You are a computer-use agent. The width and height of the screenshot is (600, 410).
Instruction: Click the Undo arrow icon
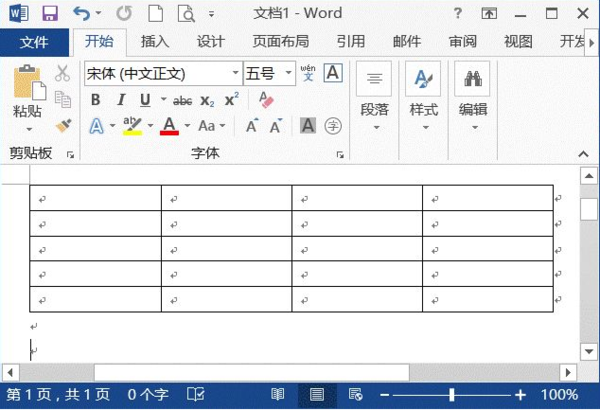coord(82,14)
